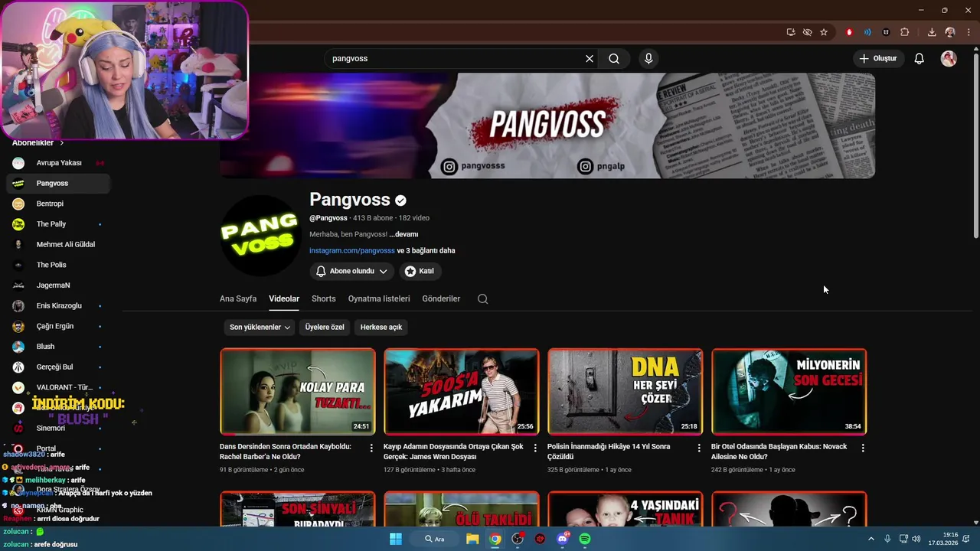Open the red hand adblock extension
This screenshot has height=551, width=980.
(x=849, y=32)
